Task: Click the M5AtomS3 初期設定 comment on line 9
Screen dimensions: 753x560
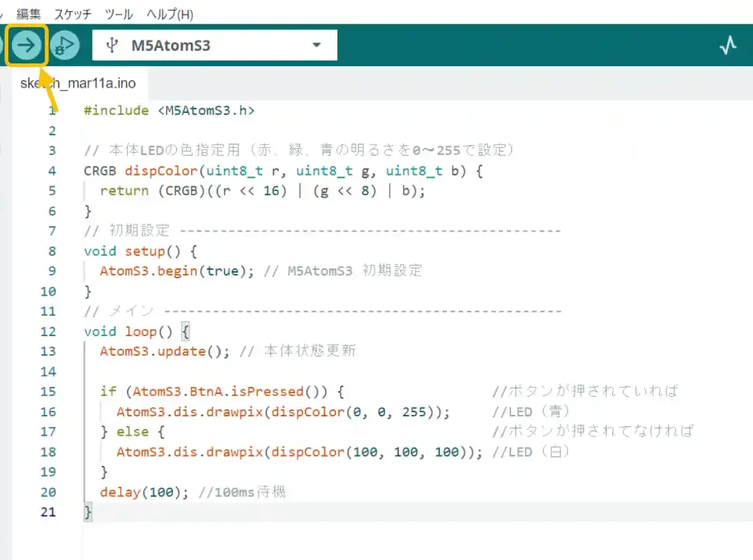Action: click(343, 271)
